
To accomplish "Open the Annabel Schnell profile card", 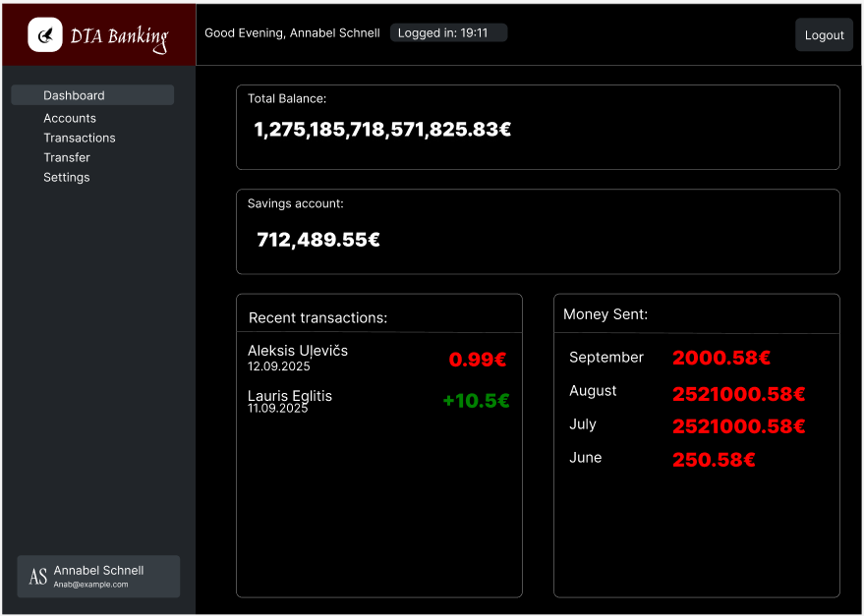I will coord(98,577).
